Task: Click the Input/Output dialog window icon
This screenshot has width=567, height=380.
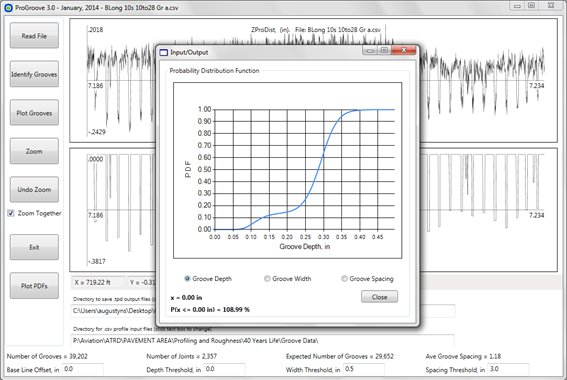Action: 164,52
